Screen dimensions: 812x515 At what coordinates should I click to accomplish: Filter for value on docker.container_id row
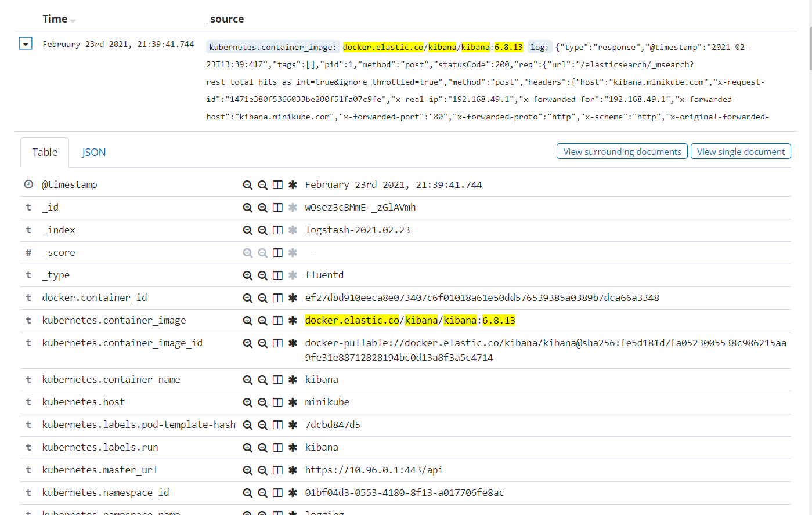pos(248,298)
